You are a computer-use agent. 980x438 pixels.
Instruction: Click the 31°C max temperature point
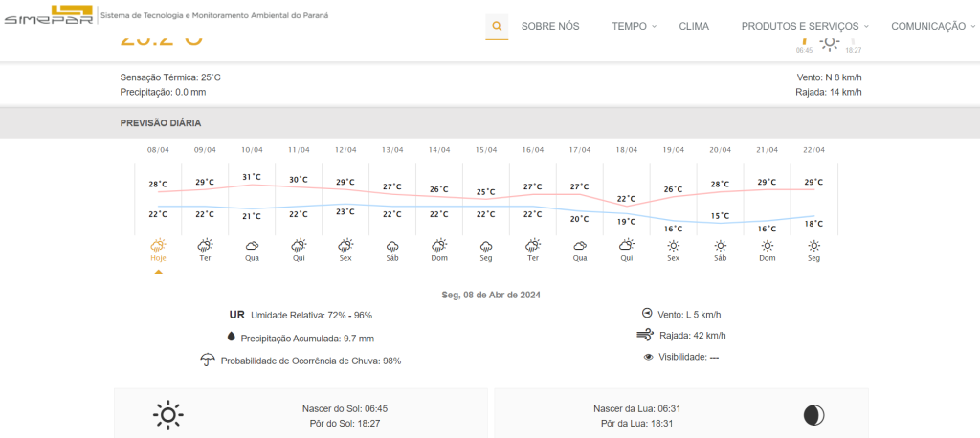tap(252, 177)
